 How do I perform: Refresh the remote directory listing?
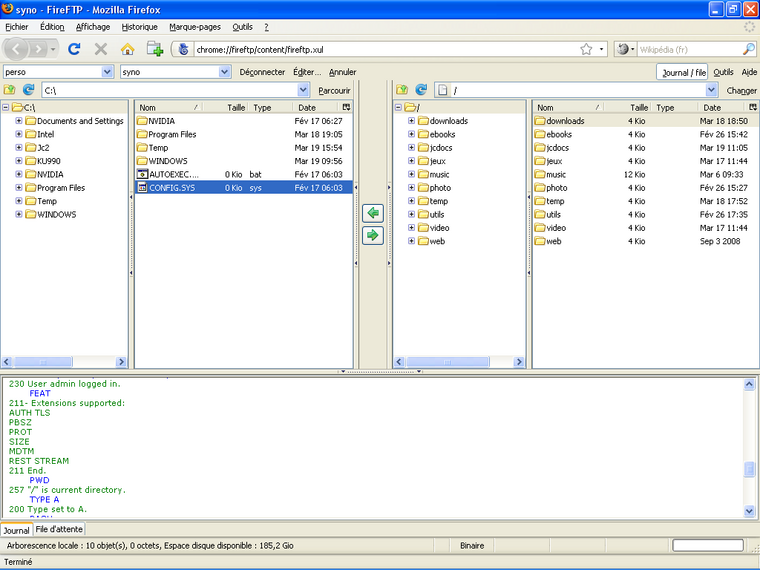pos(421,90)
